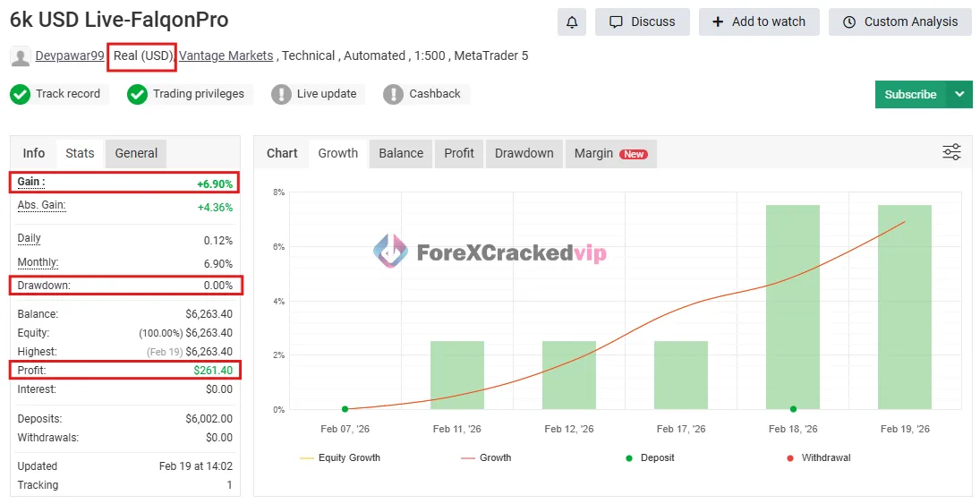Click the notification bell icon
980x504 pixels.
[x=571, y=21]
